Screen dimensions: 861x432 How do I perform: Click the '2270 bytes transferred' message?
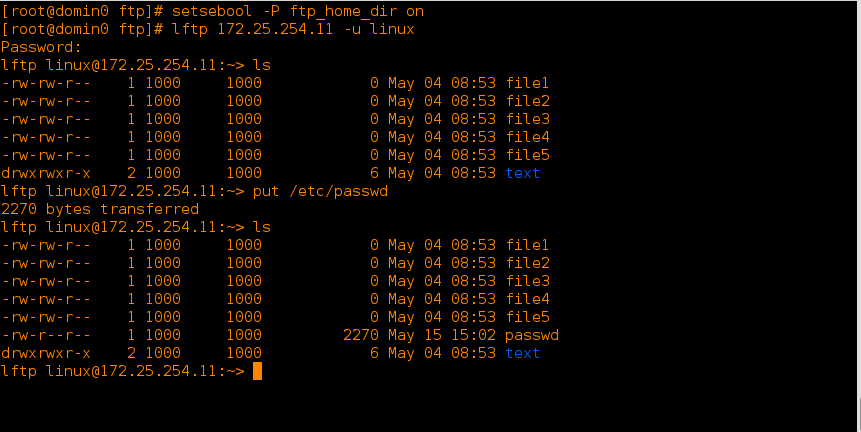point(100,210)
